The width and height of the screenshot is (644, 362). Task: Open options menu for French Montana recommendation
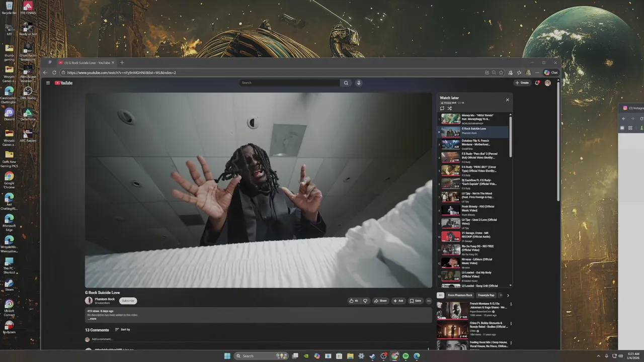point(511,304)
